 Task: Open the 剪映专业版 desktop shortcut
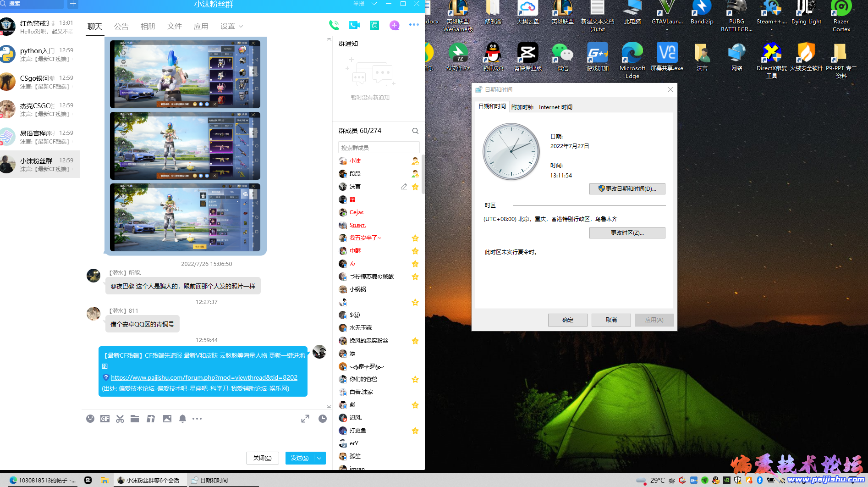528,57
